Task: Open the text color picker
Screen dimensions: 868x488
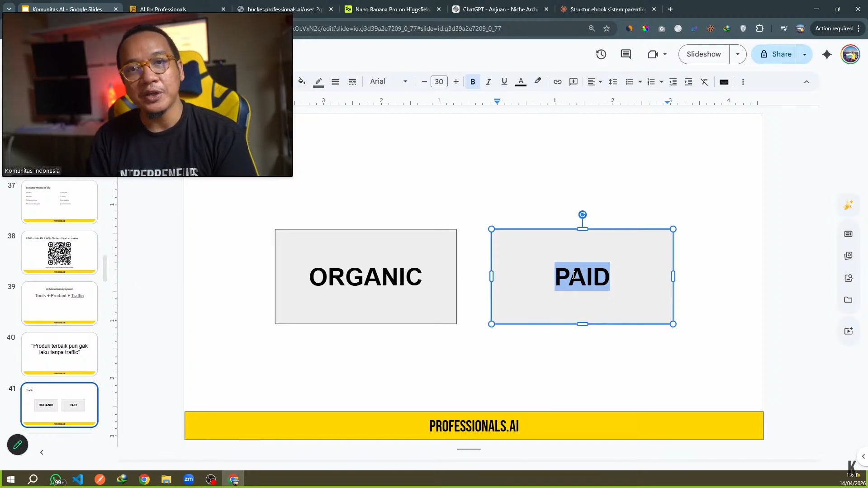Action: pos(521,82)
